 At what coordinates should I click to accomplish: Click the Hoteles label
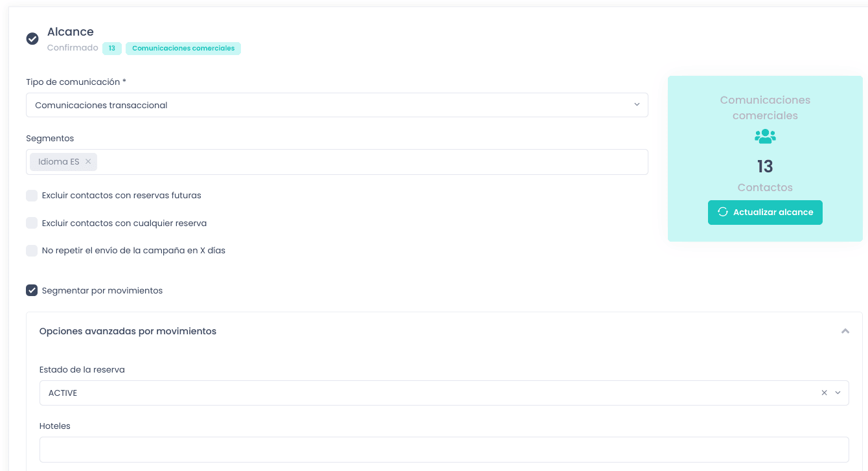click(x=55, y=426)
